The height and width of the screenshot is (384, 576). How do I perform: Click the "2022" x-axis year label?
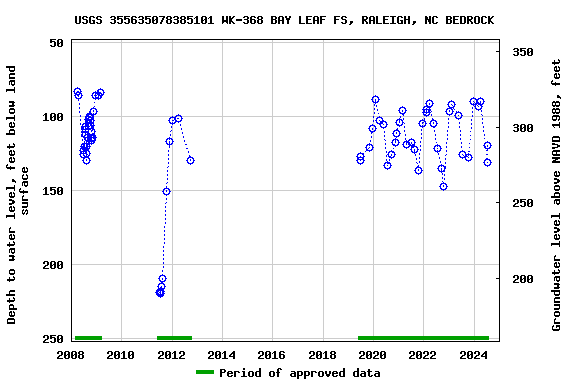(423, 355)
